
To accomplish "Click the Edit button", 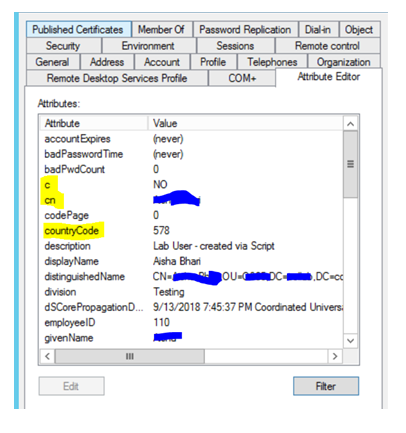I will [71, 386].
